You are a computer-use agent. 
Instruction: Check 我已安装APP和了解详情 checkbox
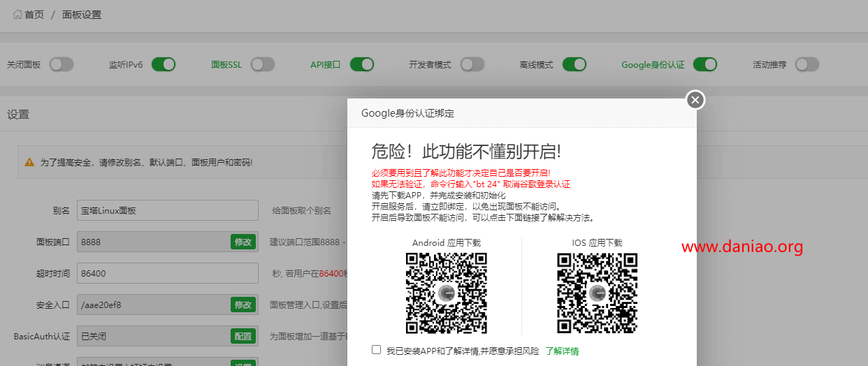coord(377,350)
